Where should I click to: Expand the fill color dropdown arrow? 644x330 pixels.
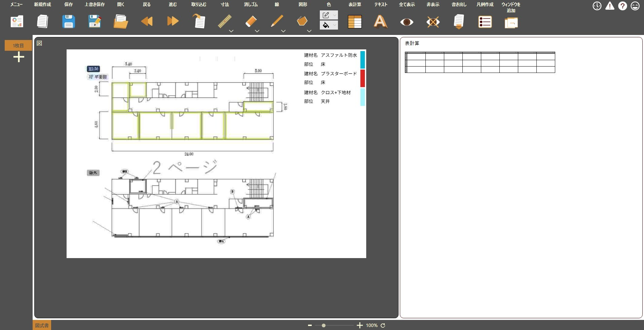(x=335, y=25)
